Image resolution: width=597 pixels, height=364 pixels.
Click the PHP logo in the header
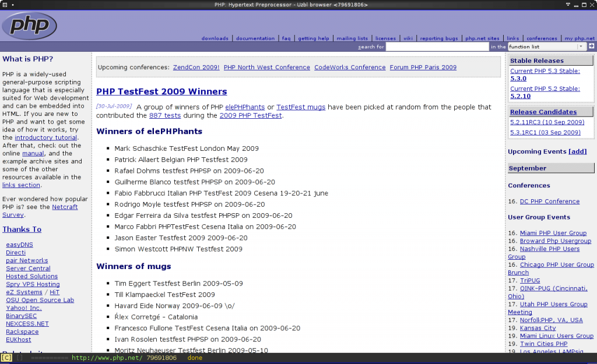click(x=30, y=26)
